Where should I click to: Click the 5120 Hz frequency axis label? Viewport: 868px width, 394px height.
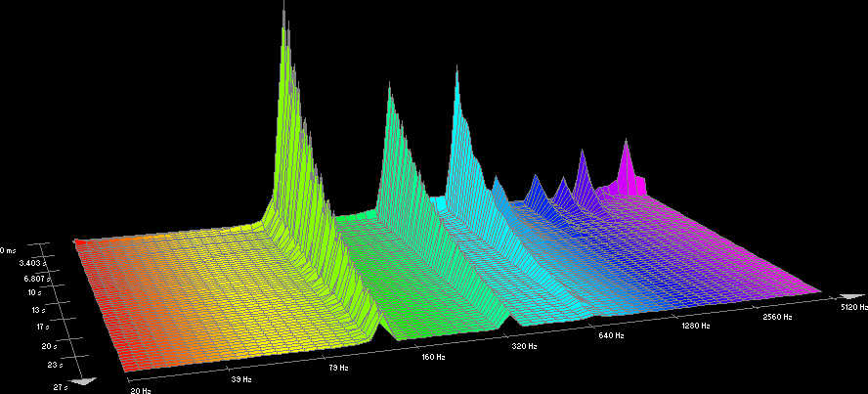852,308
